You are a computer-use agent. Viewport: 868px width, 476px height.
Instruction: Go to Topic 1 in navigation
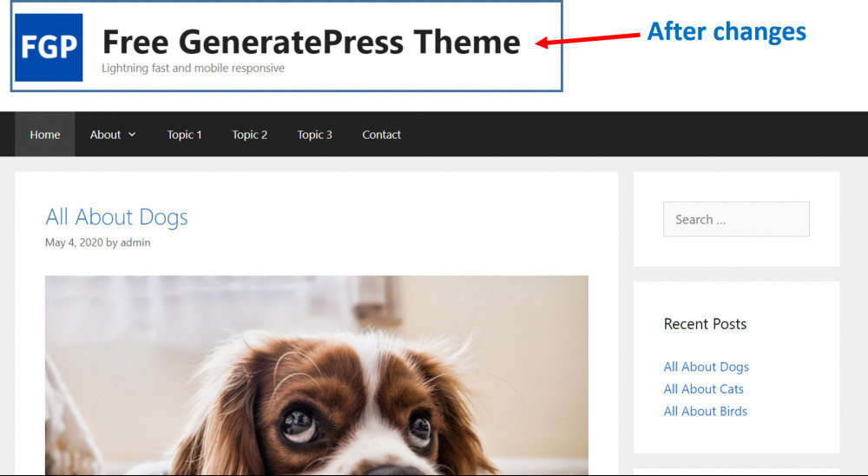[x=184, y=135]
